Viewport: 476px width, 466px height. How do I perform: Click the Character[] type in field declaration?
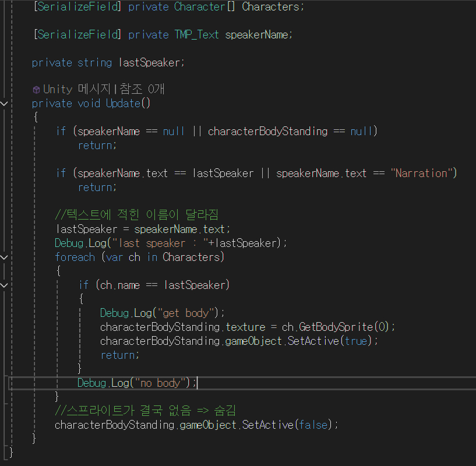[x=206, y=7]
